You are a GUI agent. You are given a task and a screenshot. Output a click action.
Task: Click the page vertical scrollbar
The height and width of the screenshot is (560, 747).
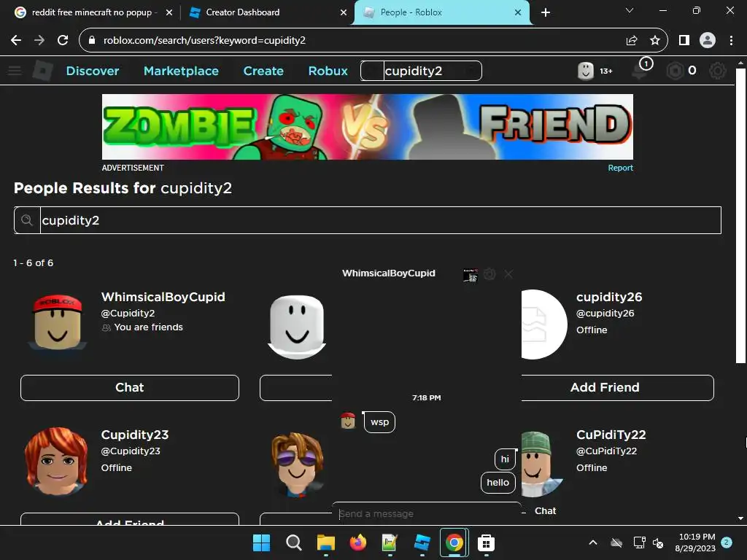point(740,216)
